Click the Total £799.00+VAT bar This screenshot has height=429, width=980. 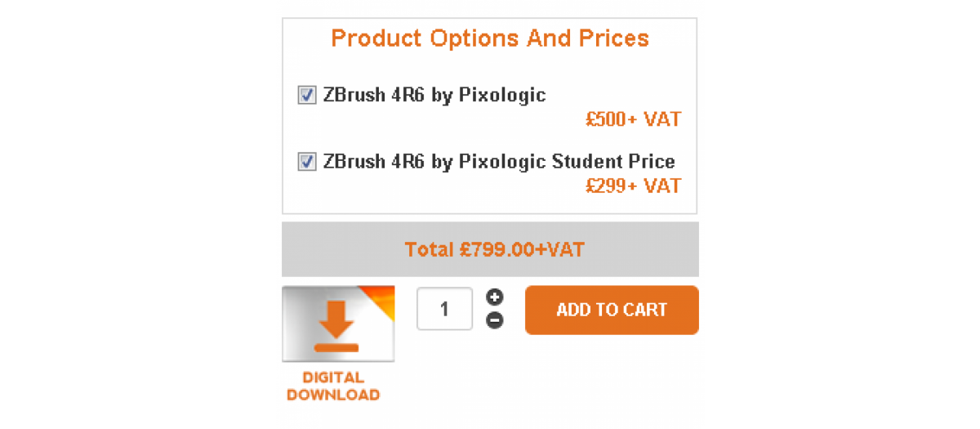click(x=490, y=249)
